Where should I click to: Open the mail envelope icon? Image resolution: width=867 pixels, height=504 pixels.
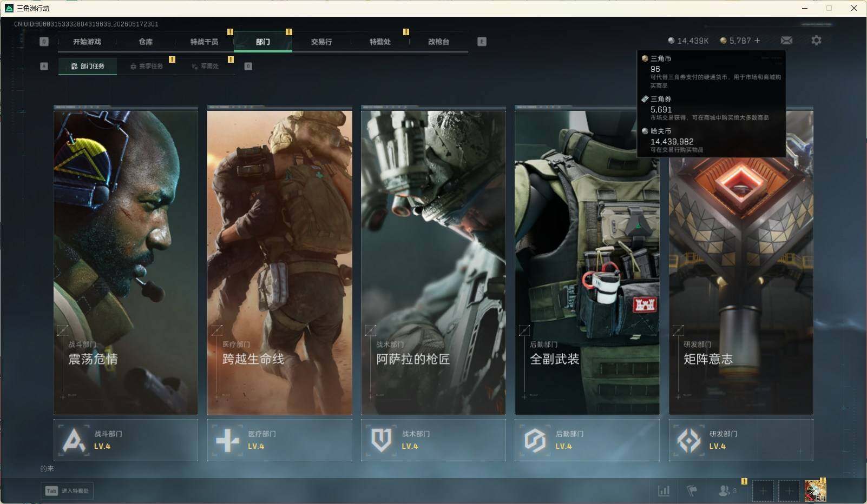pyautogui.click(x=786, y=41)
